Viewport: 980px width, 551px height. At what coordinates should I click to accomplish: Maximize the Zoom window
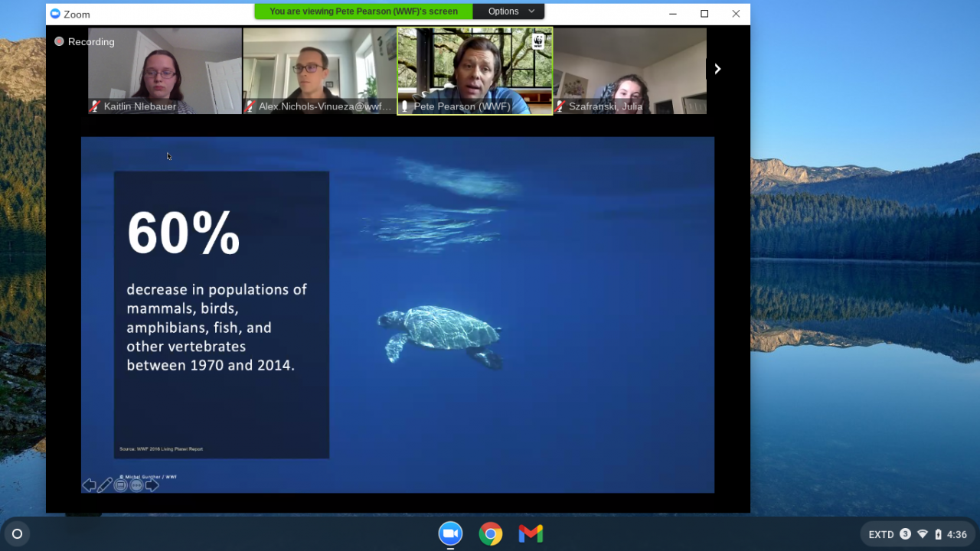tap(704, 14)
